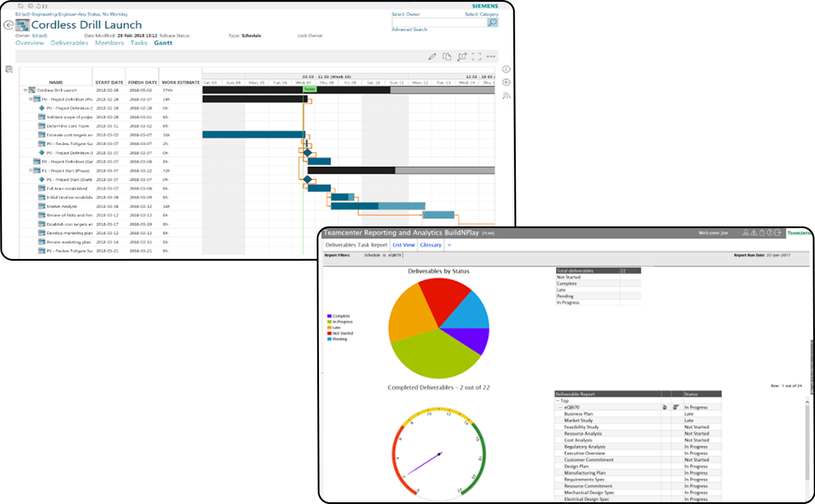Click the feed subscribe icon on right sidebar
This screenshot has width=815, height=504.
506,95
